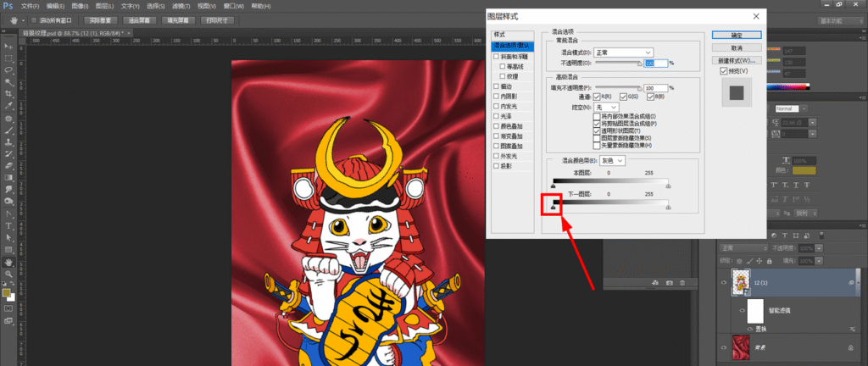Select the Eraser tool
This screenshot has height=366, width=868.
click(8, 166)
